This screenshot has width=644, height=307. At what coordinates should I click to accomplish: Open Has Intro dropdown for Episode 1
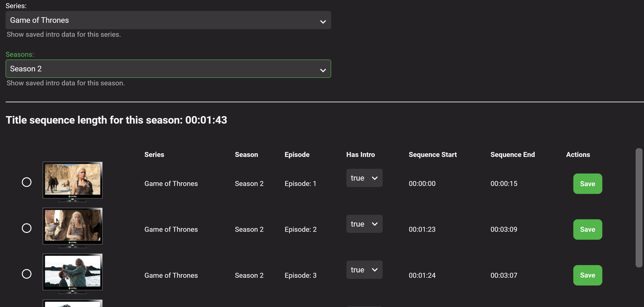364,178
